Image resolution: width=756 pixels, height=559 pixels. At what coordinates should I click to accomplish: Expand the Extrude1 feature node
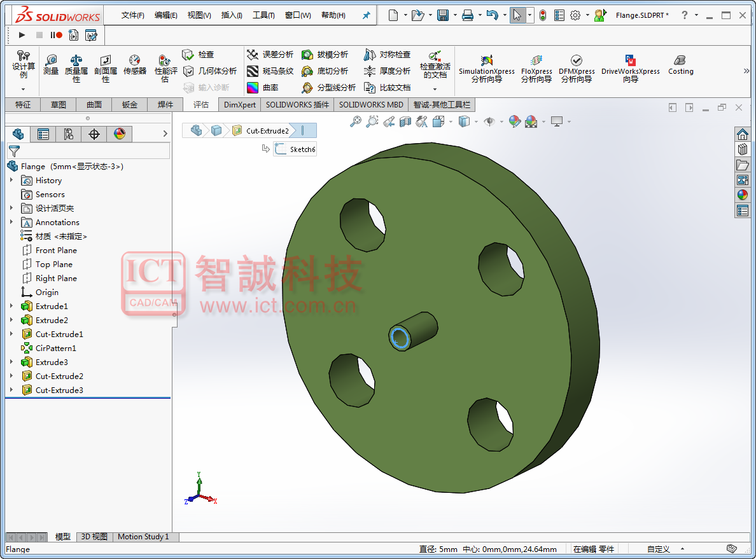pos(11,307)
